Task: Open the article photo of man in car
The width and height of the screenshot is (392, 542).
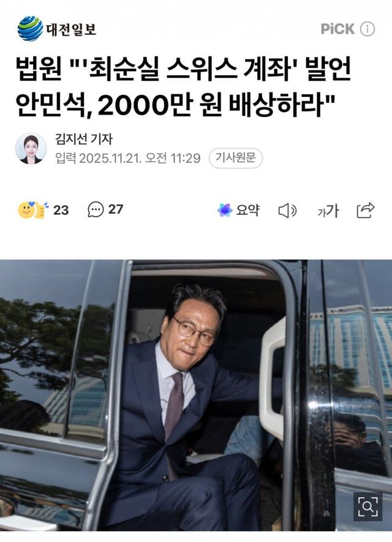Action: 196,395
